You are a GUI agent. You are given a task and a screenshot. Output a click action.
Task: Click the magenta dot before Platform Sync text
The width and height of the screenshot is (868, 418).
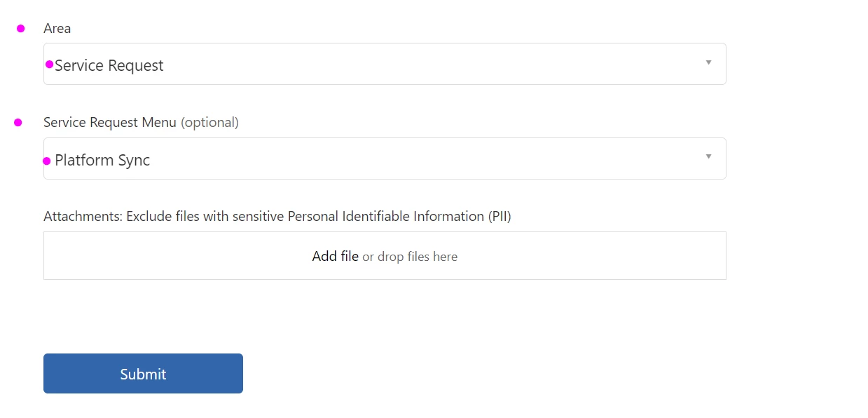[47, 161]
